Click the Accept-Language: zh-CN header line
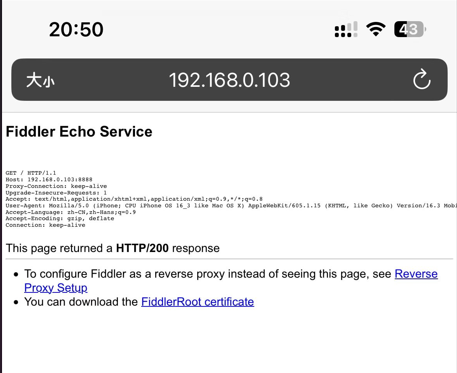The image size is (457, 373). pyautogui.click(x=71, y=212)
